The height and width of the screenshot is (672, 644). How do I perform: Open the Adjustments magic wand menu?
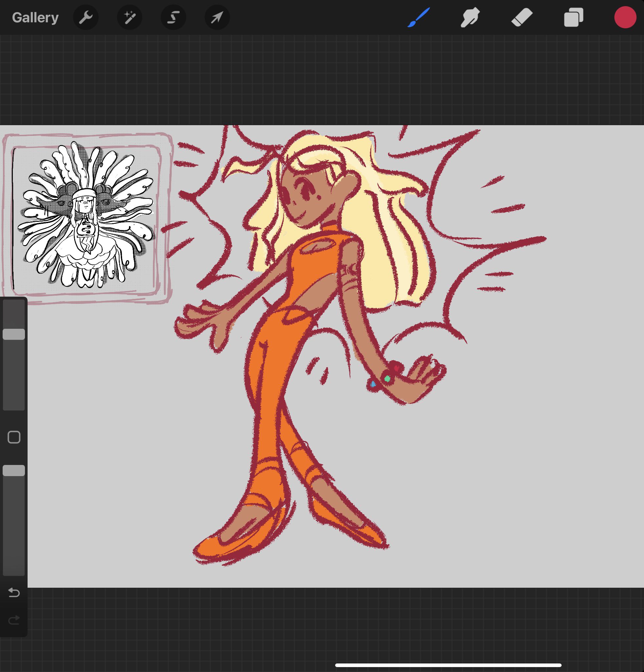point(130,17)
